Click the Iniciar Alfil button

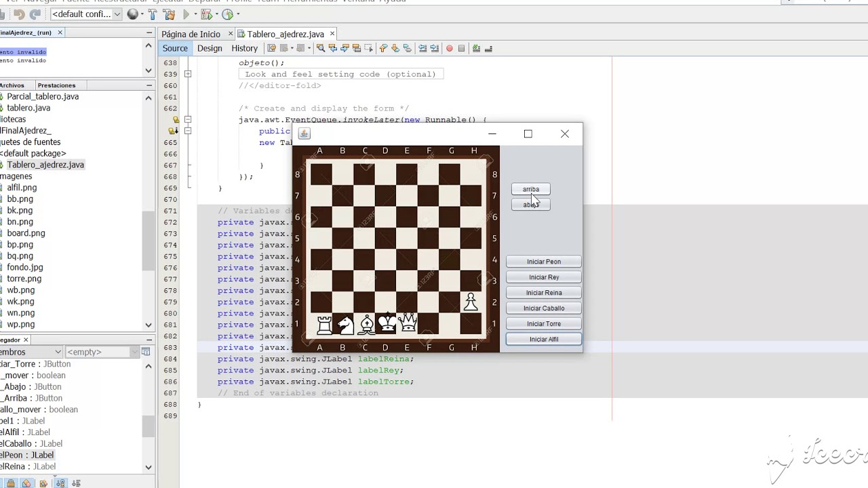(544, 340)
